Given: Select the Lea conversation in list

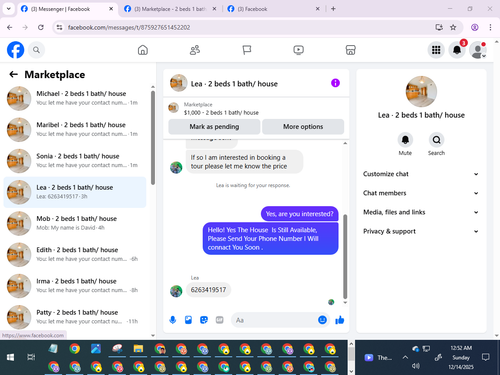Looking at the screenshot, I should [x=75, y=192].
